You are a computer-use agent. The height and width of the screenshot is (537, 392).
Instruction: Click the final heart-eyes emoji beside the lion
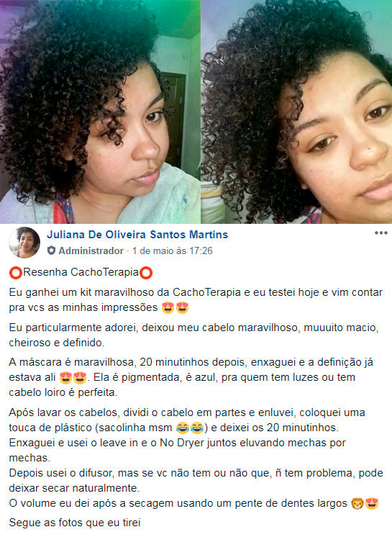372,503
